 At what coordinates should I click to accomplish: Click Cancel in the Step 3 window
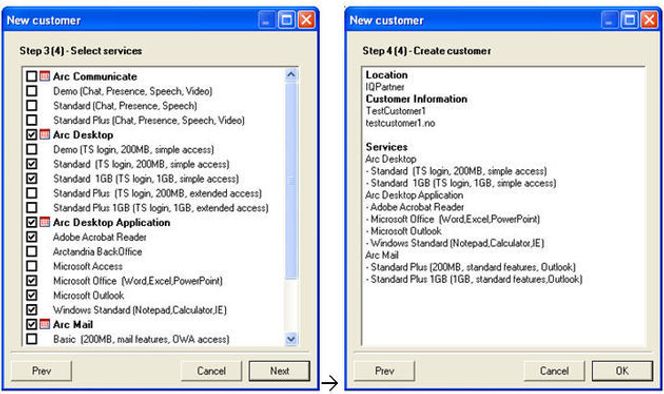(211, 371)
